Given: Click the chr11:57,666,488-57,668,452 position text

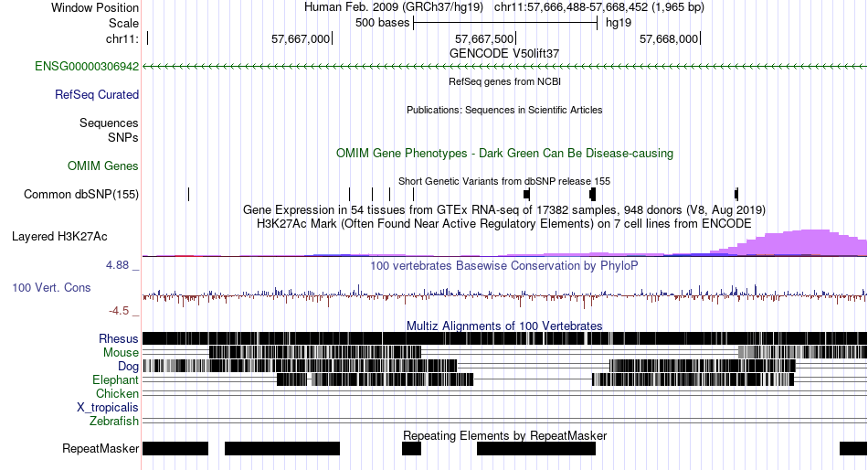Looking at the screenshot, I should 599,7.
